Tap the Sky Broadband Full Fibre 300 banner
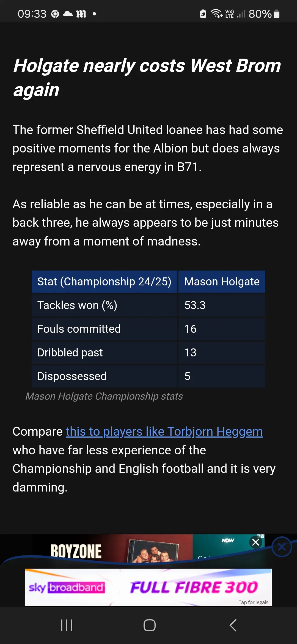Viewport: 297px width, 644px height. 148,587
